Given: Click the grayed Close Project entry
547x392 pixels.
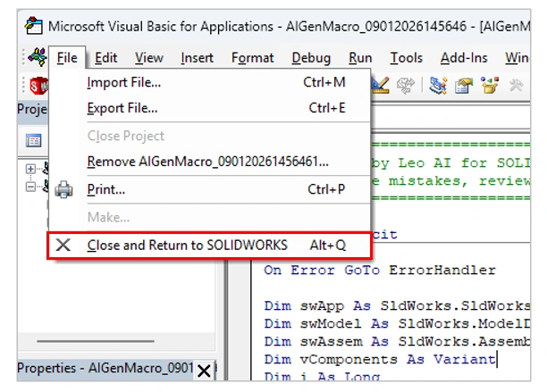Looking at the screenshot, I should pos(209,136).
